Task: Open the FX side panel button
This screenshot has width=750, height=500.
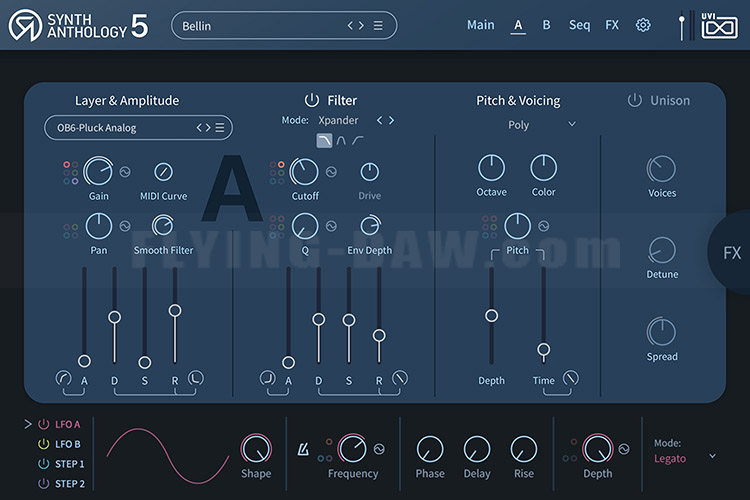Action: (x=730, y=253)
